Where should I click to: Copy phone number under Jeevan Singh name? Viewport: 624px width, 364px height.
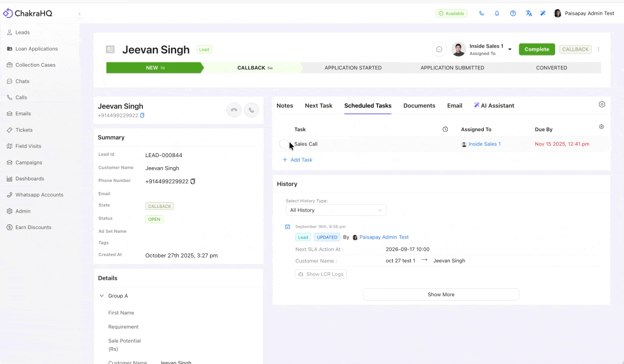(x=142, y=115)
